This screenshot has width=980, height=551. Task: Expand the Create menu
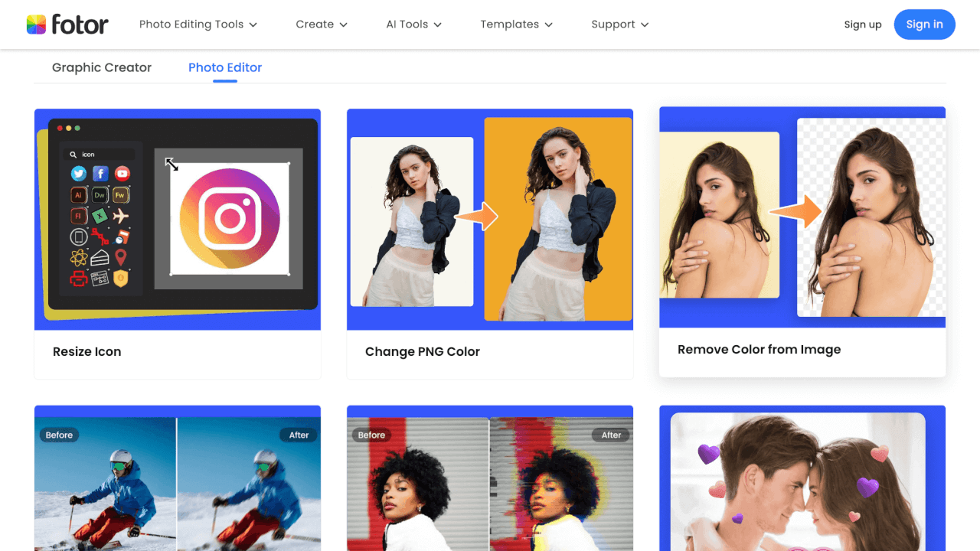pos(322,24)
